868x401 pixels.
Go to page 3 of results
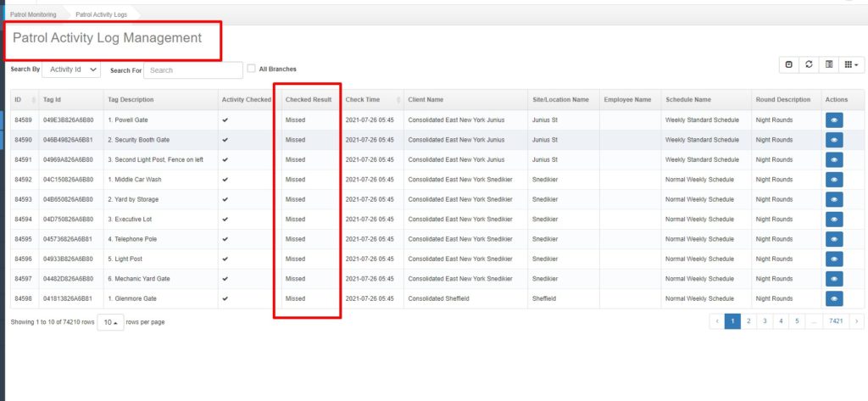(x=765, y=321)
